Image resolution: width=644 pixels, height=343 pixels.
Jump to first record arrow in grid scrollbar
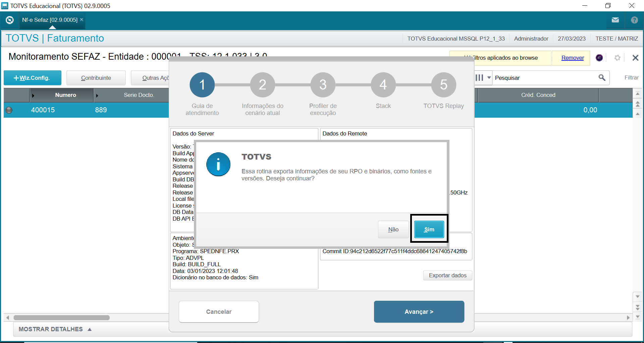(x=638, y=94)
